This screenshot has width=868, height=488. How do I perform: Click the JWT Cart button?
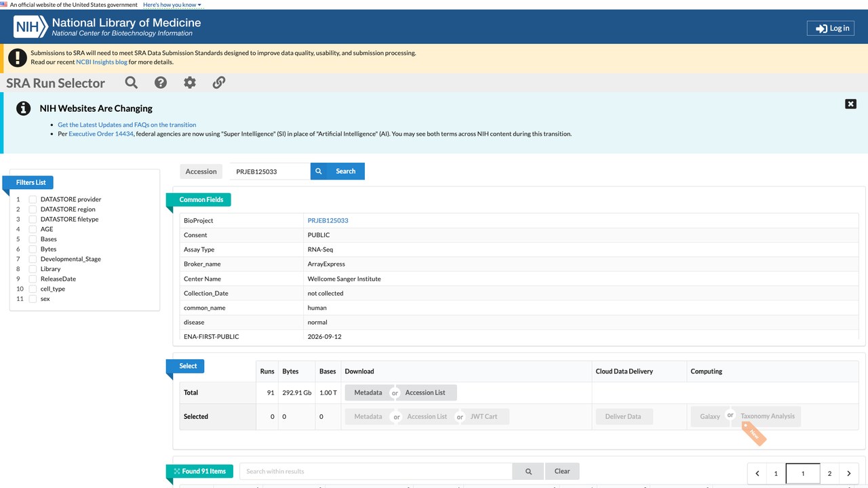[x=484, y=417]
